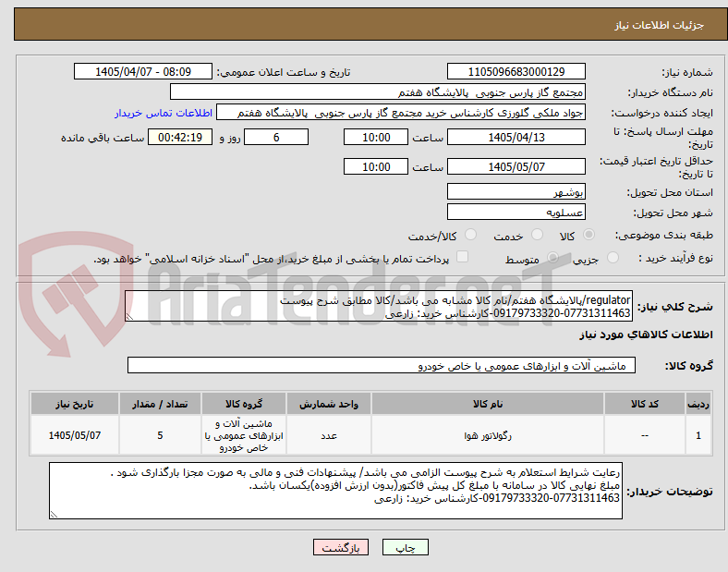This screenshot has width=728, height=572.
Task: Open اطلاعات تماس خریدار link
Action: point(164,113)
